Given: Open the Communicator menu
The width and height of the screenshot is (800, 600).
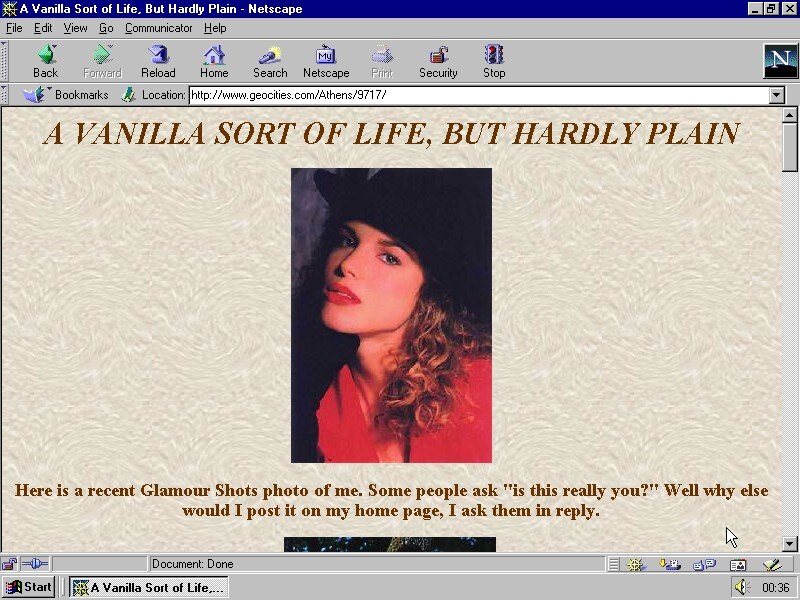Looking at the screenshot, I should tap(158, 28).
